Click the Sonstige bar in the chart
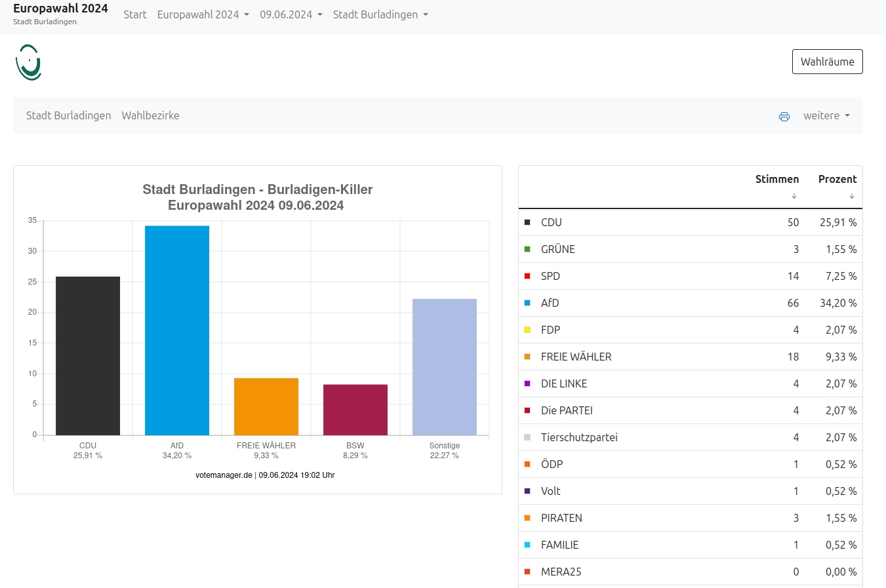886x588 pixels. 444,367
